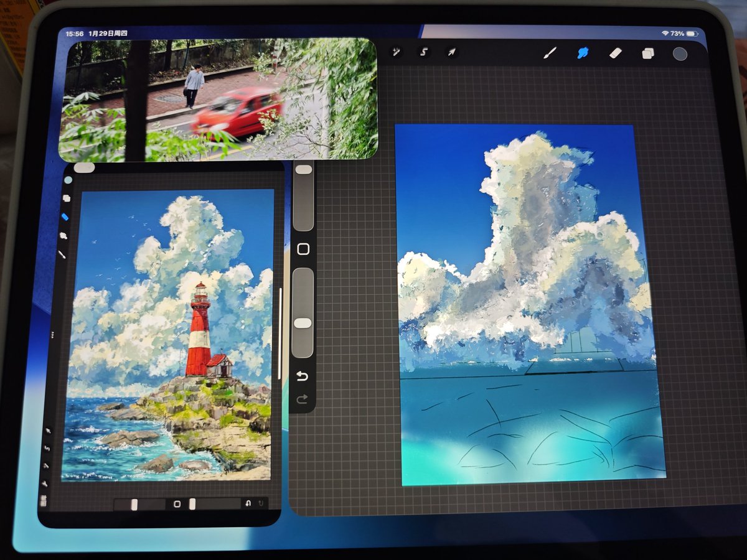Open the gray color disc in main window
The height and width of the screenshot is (560, 747).
[680, 54]
